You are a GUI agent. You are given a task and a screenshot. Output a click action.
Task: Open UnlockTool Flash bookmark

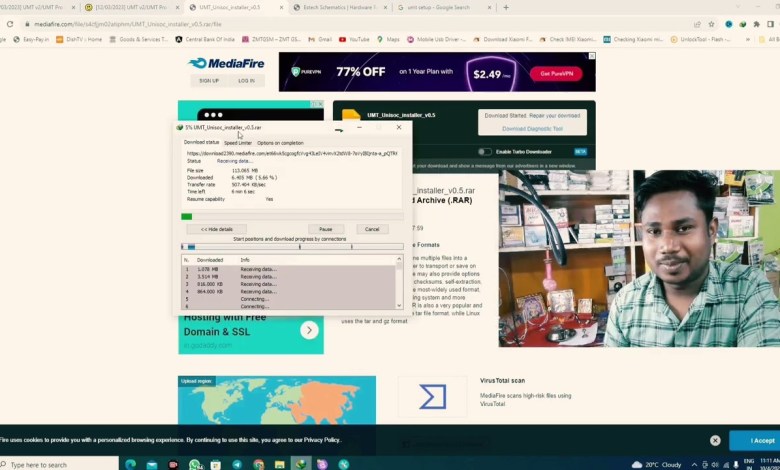(700, 39)
